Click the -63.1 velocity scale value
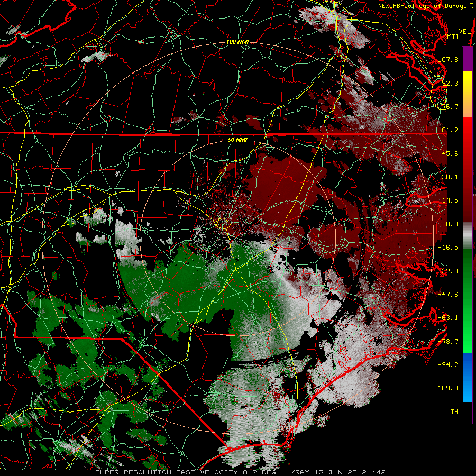Screen dimensions: 476x476 click(448, 318)
